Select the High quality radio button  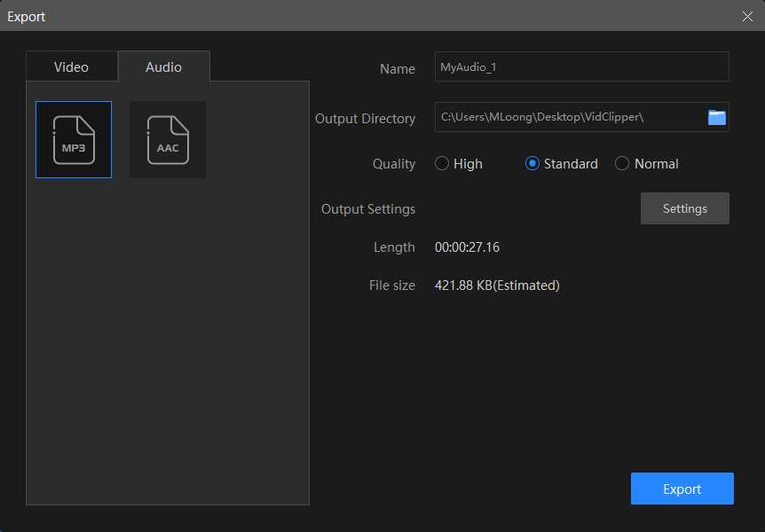point(442,164)
